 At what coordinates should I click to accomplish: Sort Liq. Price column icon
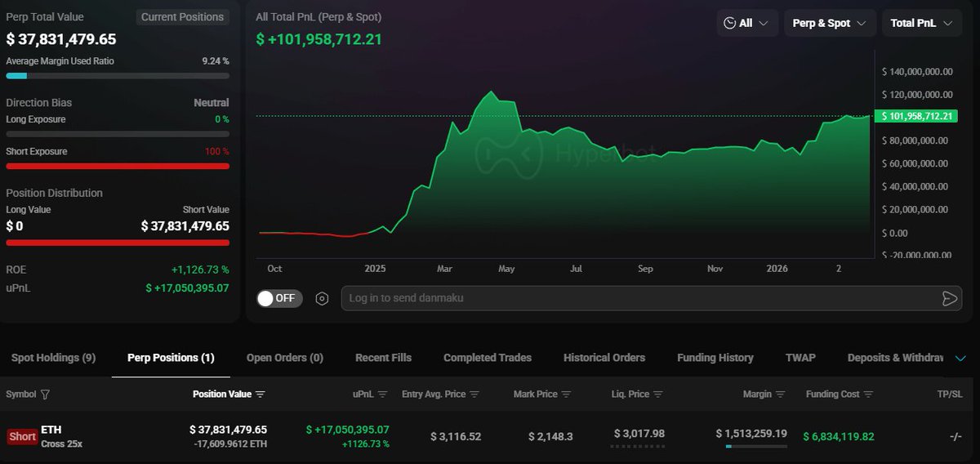[658, 395]
